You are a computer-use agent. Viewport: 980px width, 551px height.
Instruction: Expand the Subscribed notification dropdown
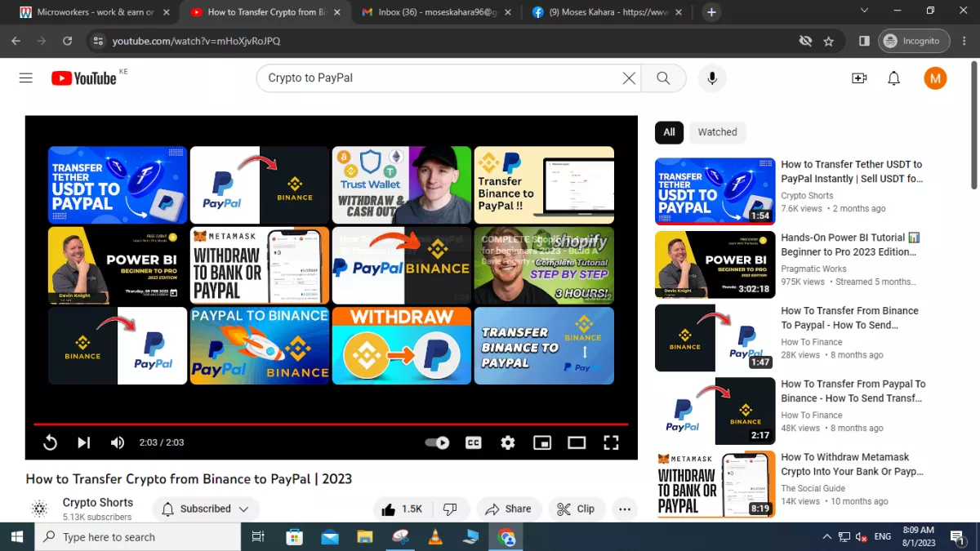point(206,509)
